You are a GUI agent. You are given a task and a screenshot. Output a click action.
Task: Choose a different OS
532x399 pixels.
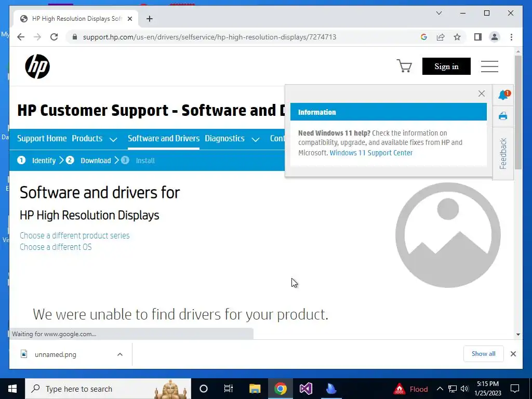56,247
